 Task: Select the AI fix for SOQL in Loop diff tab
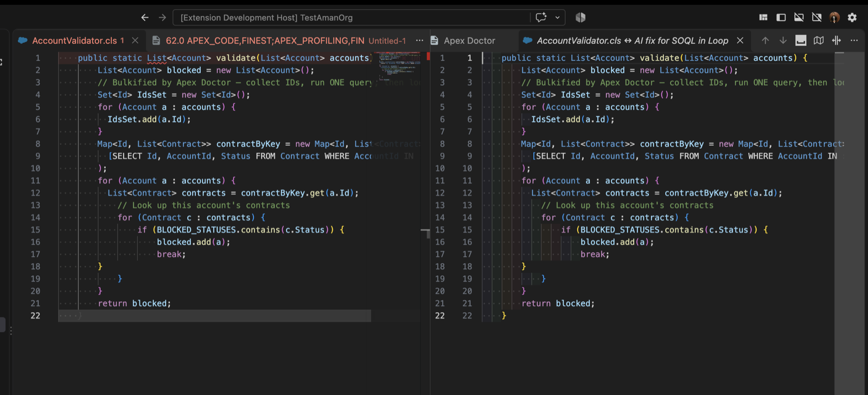tap(632, 41)
